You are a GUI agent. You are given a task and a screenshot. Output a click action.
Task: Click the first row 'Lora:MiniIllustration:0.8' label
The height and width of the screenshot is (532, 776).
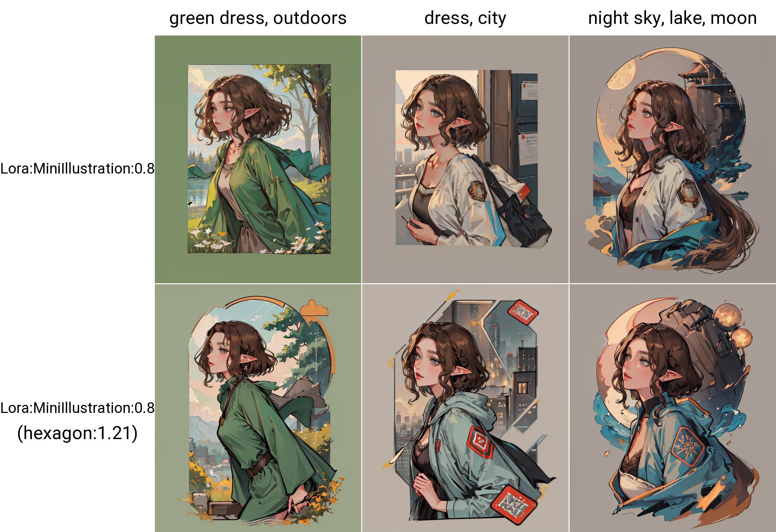coord(77,169)
